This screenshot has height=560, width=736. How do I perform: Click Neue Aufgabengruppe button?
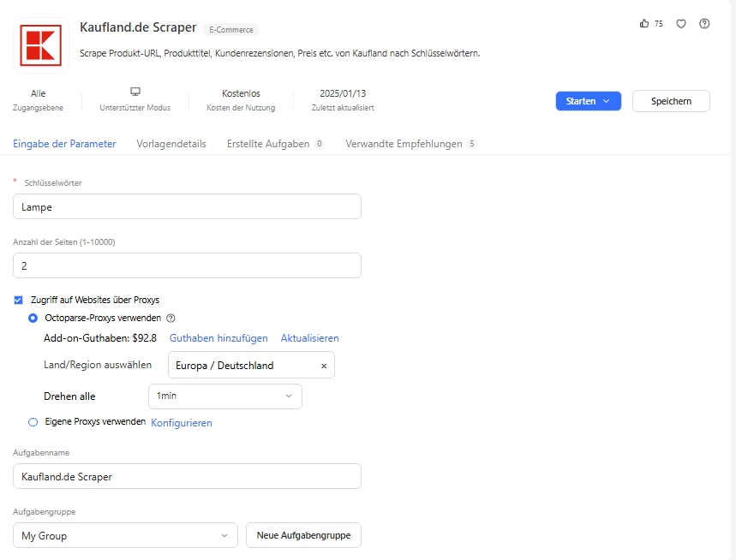click(303, 536)
